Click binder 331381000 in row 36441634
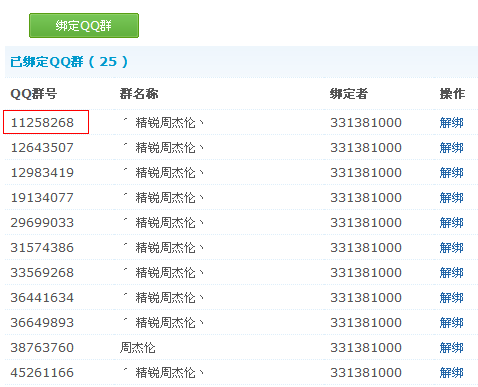478x387 pixels. coord(366,298)
